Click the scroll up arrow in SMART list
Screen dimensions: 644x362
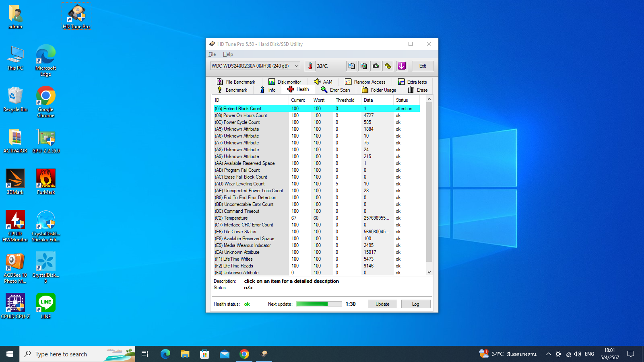pos(429,99)
